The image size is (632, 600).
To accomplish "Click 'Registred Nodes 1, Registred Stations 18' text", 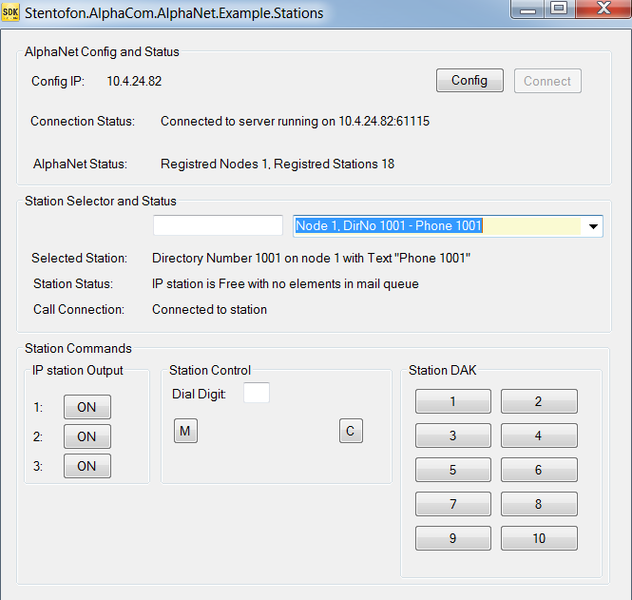I will [277, 164].
